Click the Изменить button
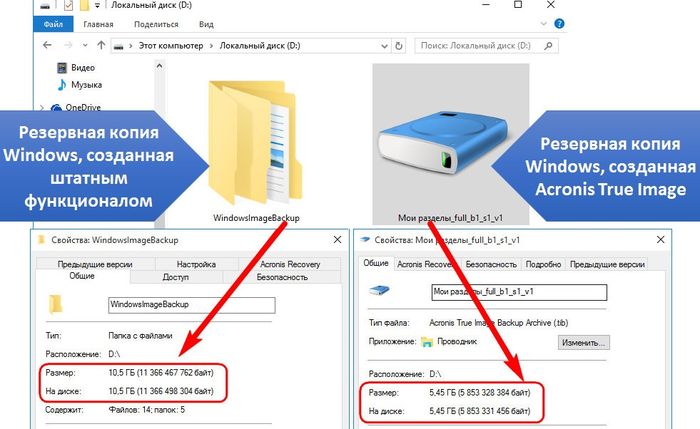This screenshot has width=700, height=429. 583,342
